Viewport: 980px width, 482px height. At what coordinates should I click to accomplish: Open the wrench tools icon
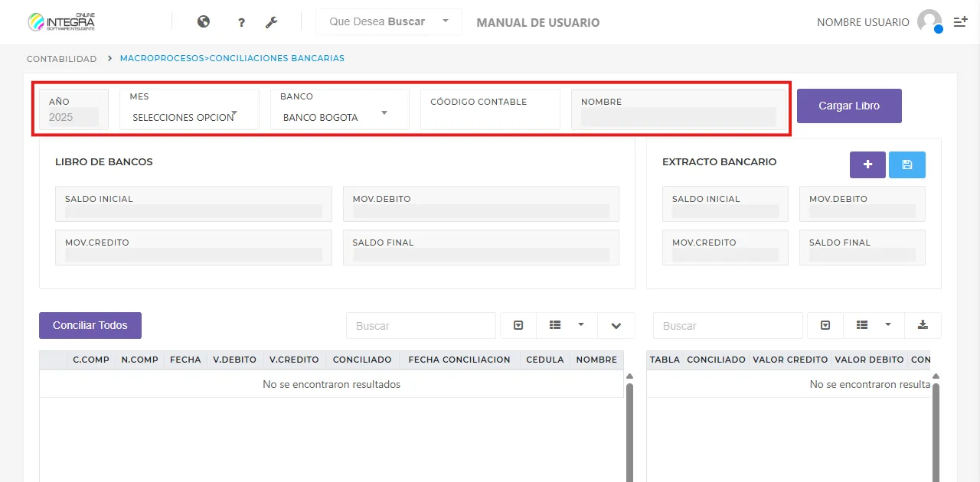click(x=272, y=22)
